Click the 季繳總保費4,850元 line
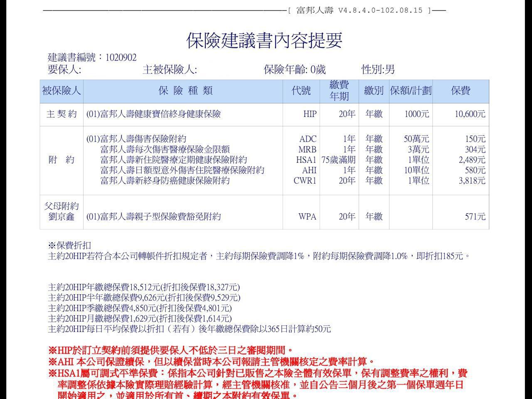532x399 pixels. [x=140, y=308]
